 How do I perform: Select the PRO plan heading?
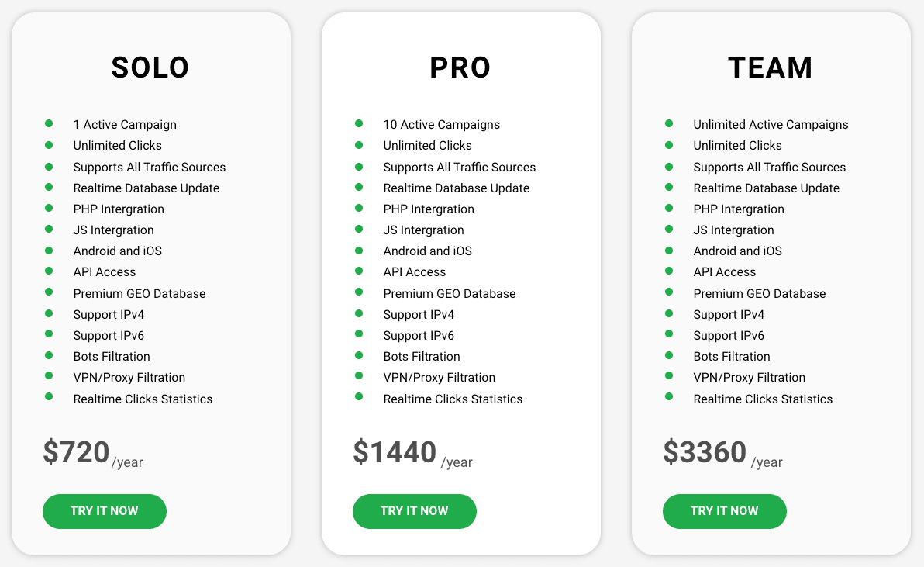pyautogui.click(x=460, y=67)
